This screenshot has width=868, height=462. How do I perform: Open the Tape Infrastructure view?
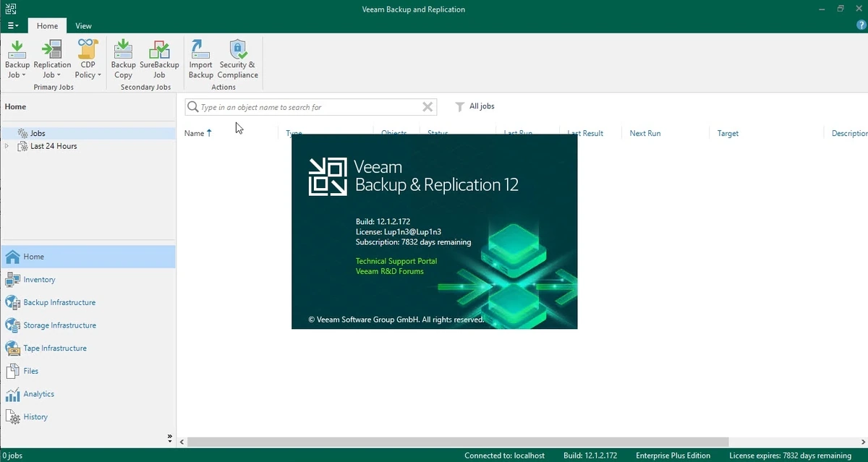[x=88, y=348]
